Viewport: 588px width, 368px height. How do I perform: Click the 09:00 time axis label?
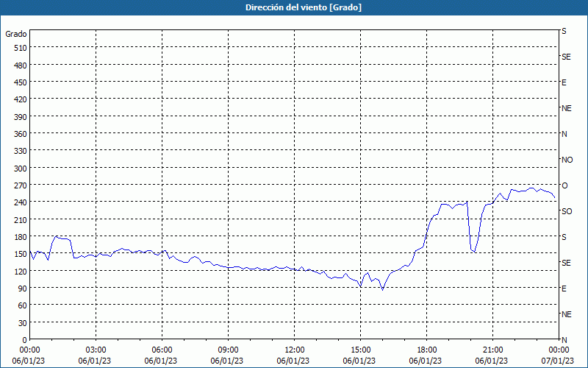pos(228,350)
